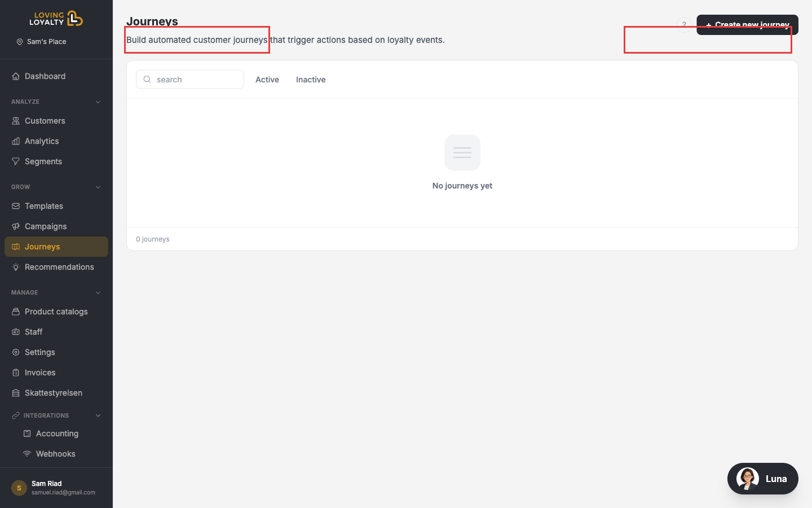This screenshot has width=812, height=508.
Task: Click the "No journeys yet" message
Action: tap(462, 186)
